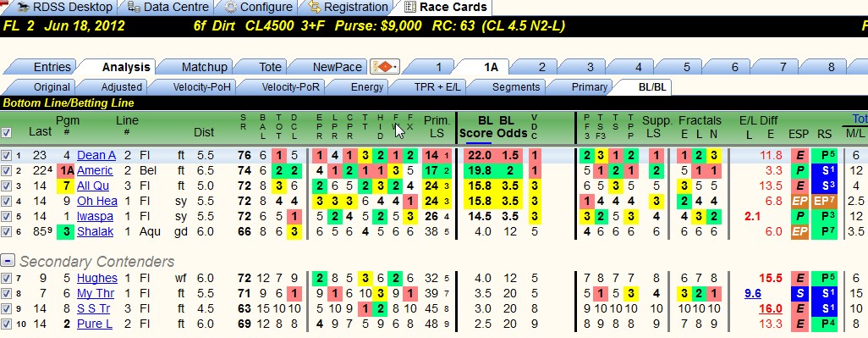868x338 pixels.
Task: Uncheck the Hughes row checkbox
Action: 6,278
